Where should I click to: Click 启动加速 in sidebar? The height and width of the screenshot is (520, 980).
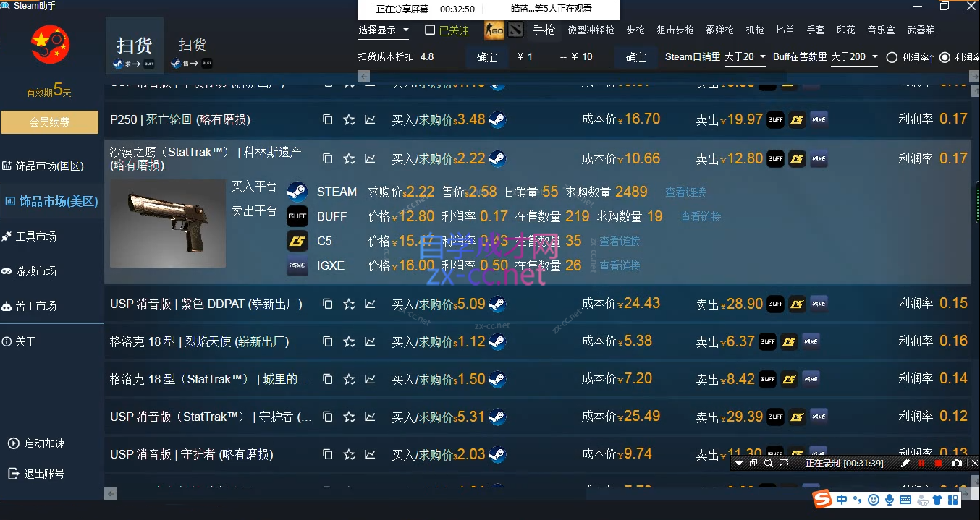click(x=36, y=443)
